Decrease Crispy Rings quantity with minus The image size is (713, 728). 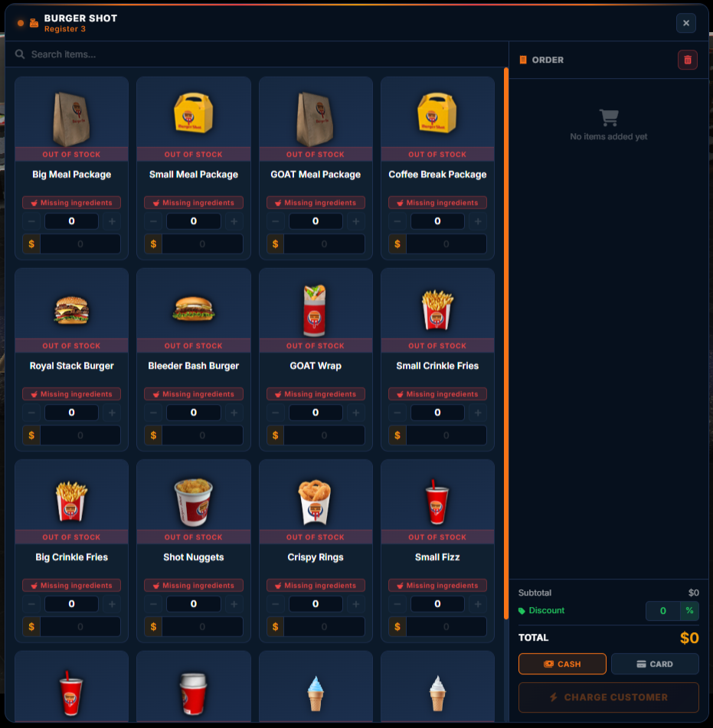[x=275, y=604]
